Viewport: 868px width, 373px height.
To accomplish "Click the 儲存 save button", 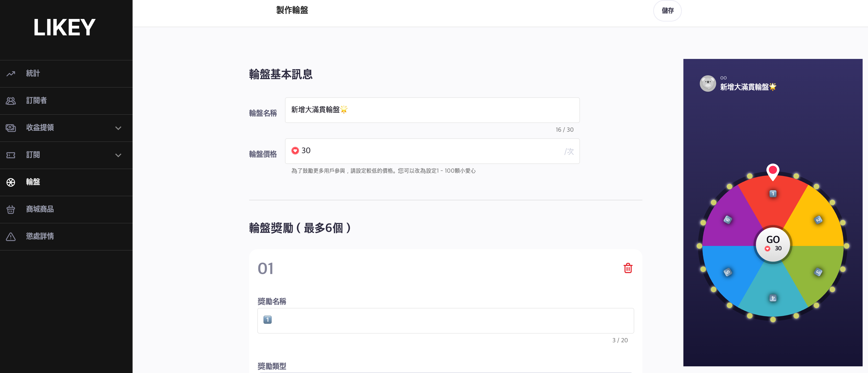I will pos(667,11).
